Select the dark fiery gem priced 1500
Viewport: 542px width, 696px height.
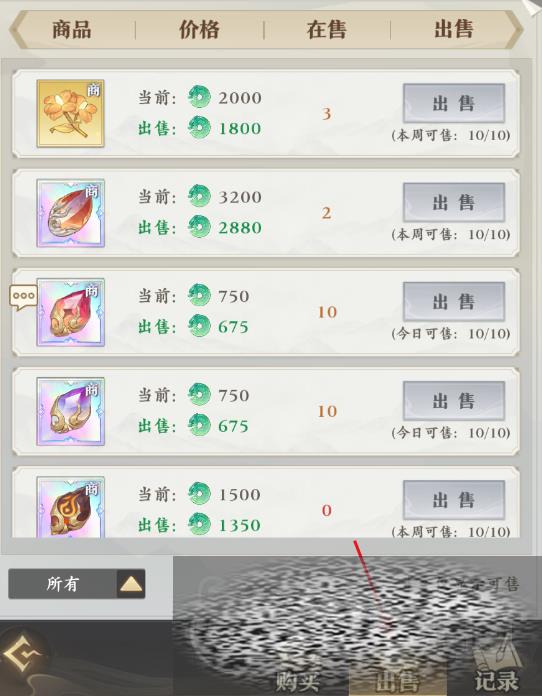click(x=70, y=507)
